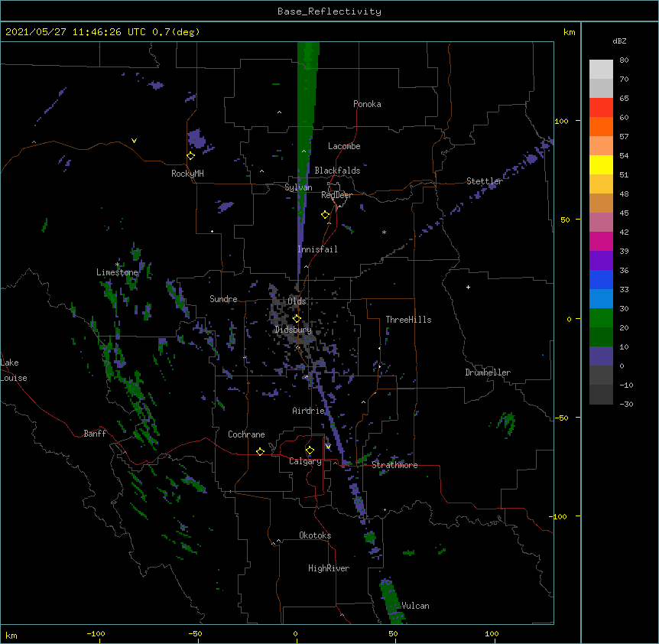Image resolution: width=659 pixels, height=644 pixels.
Task: Select the yellow V marker east of Calgary
Action: 328,447
